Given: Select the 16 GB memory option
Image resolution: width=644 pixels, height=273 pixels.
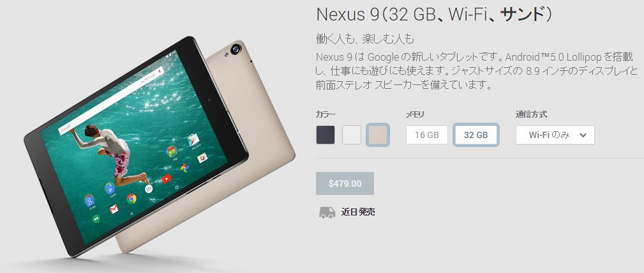Looking at the screenshot, I should [x=427, y=135].
